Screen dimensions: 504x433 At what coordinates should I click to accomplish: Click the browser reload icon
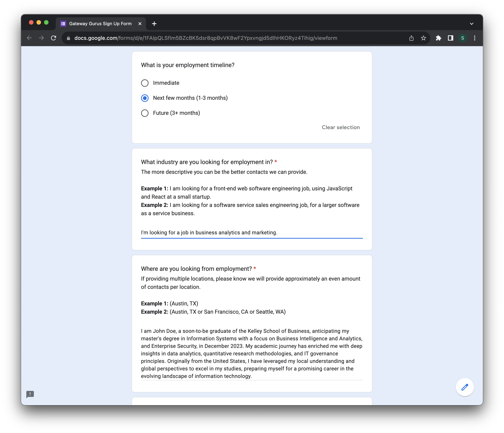54,38
